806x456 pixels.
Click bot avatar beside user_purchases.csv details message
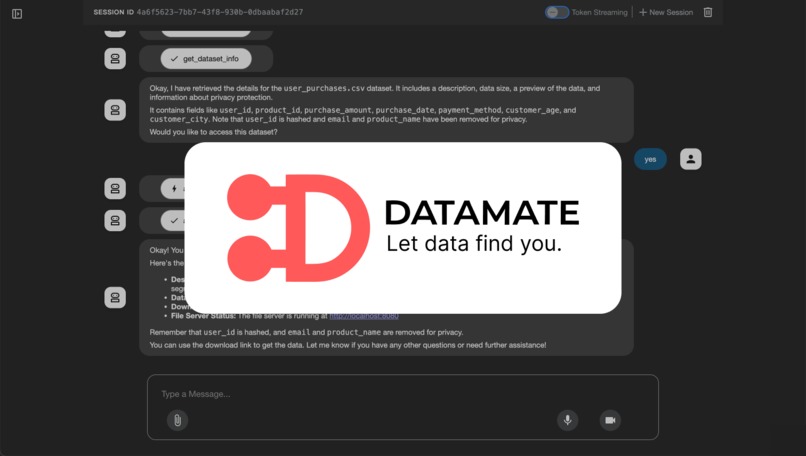pos(115,110)
